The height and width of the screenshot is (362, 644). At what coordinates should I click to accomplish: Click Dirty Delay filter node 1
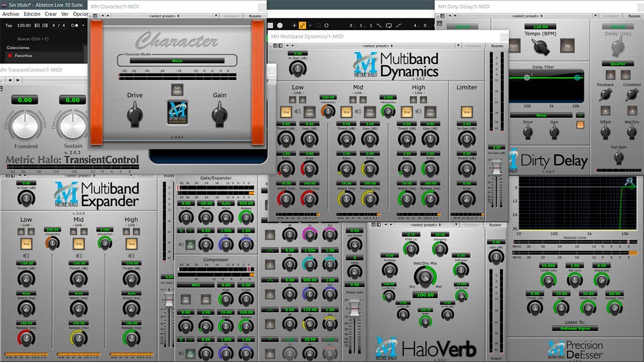click(x=527, y=78)
